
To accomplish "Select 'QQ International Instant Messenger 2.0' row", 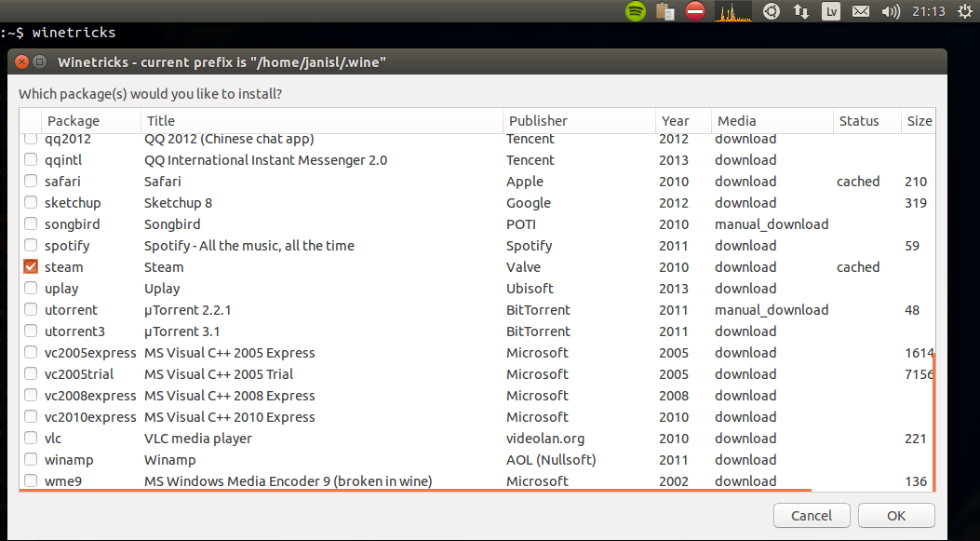I will (x=265, y=160).
